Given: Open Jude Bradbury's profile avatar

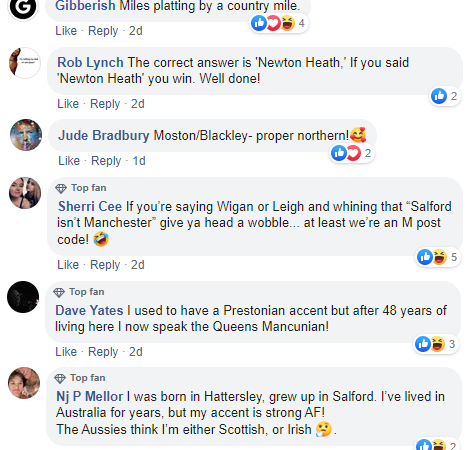Looking at the screenshot, I should tap(26, 135).
